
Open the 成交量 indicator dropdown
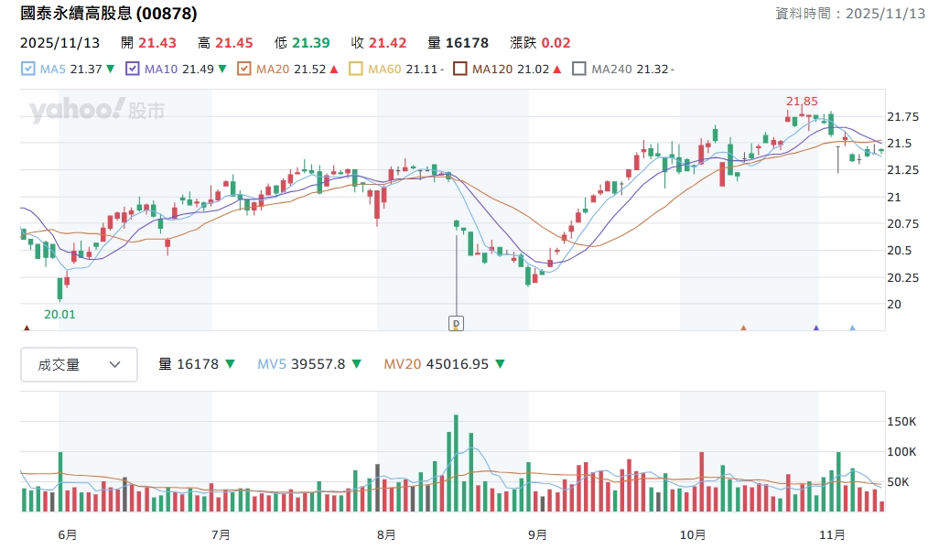tap(79, 364)
